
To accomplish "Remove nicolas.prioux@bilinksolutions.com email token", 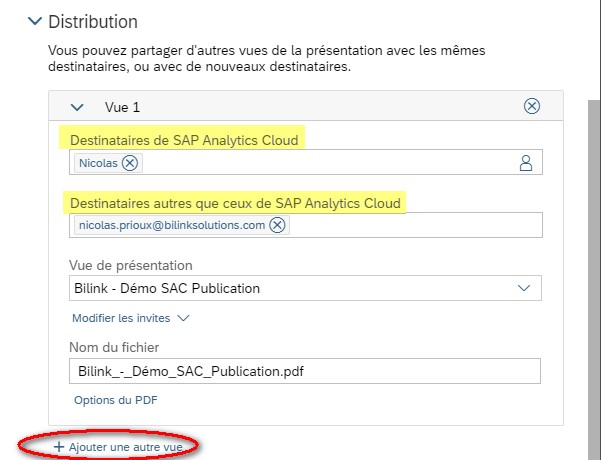I will click(x=278, y=225).
